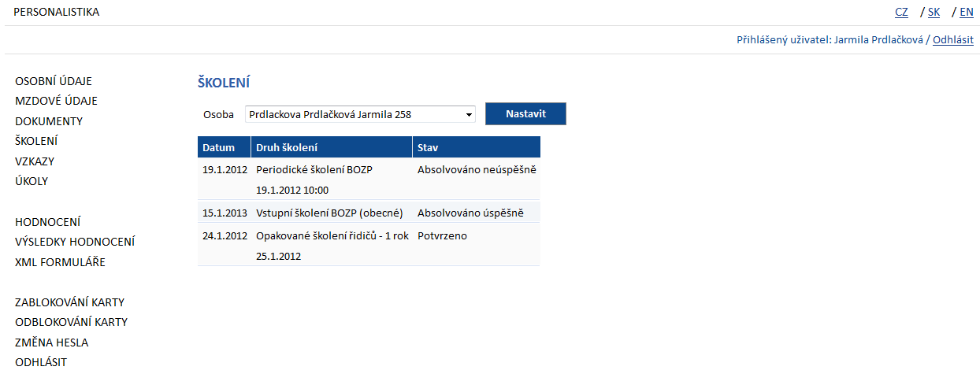Click the Nastavit button
The image size is (980, 374).
click(x=525, y=113)
